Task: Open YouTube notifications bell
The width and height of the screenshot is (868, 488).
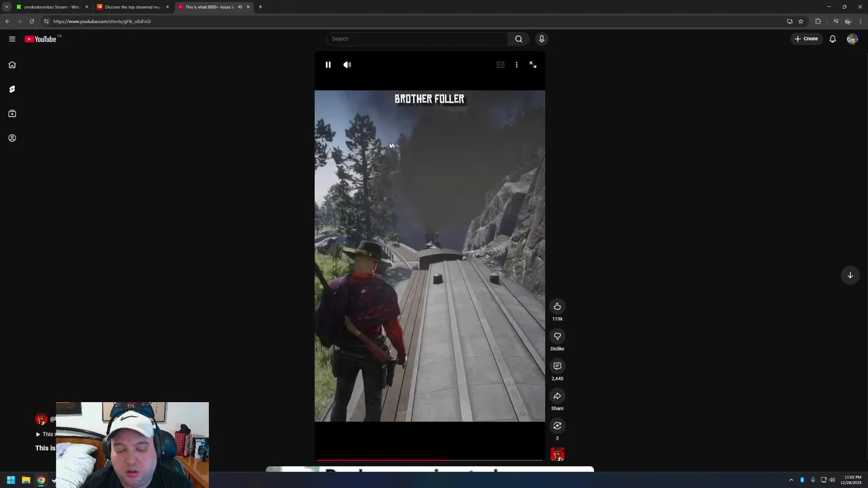Action: tap(833, 39)
